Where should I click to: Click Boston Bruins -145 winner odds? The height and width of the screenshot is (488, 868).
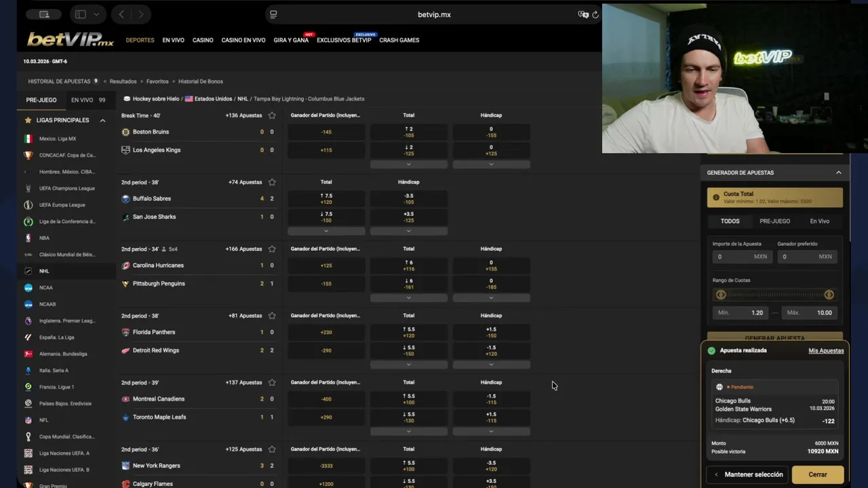[326, 132]
